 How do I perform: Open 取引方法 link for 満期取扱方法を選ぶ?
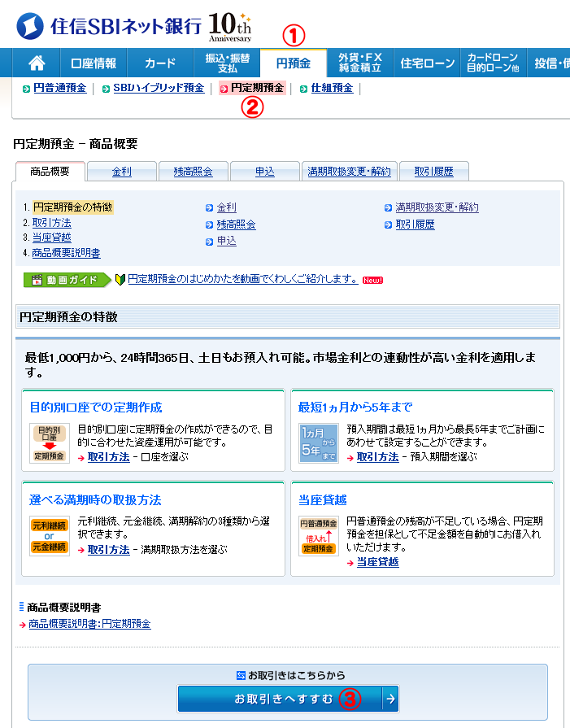[109, 550]
